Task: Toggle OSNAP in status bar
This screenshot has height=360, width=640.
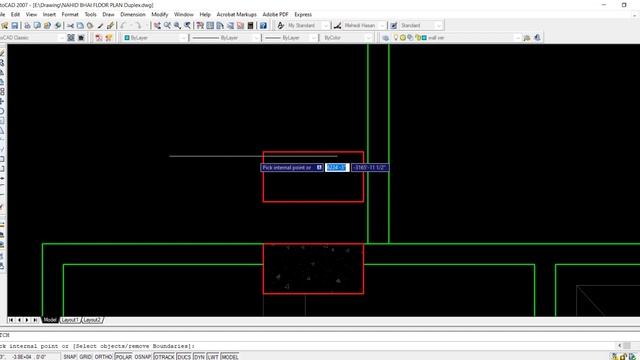Action: pos(143,357)
